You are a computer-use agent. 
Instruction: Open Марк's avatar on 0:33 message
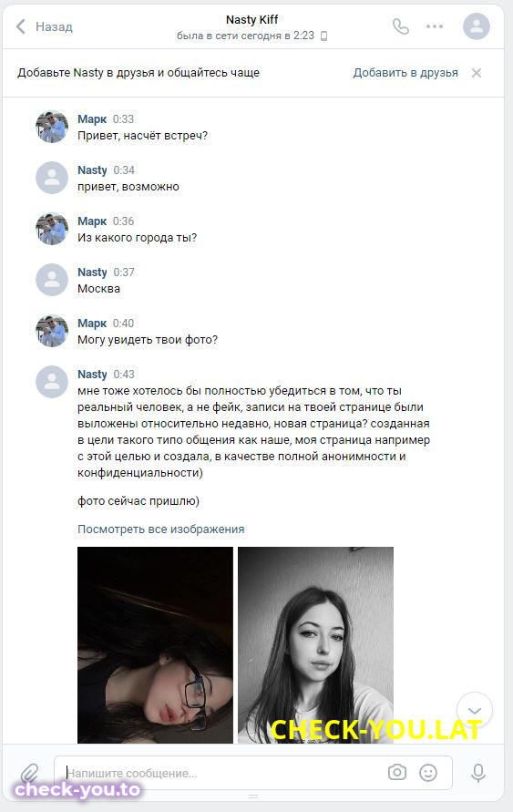(52, 127)
